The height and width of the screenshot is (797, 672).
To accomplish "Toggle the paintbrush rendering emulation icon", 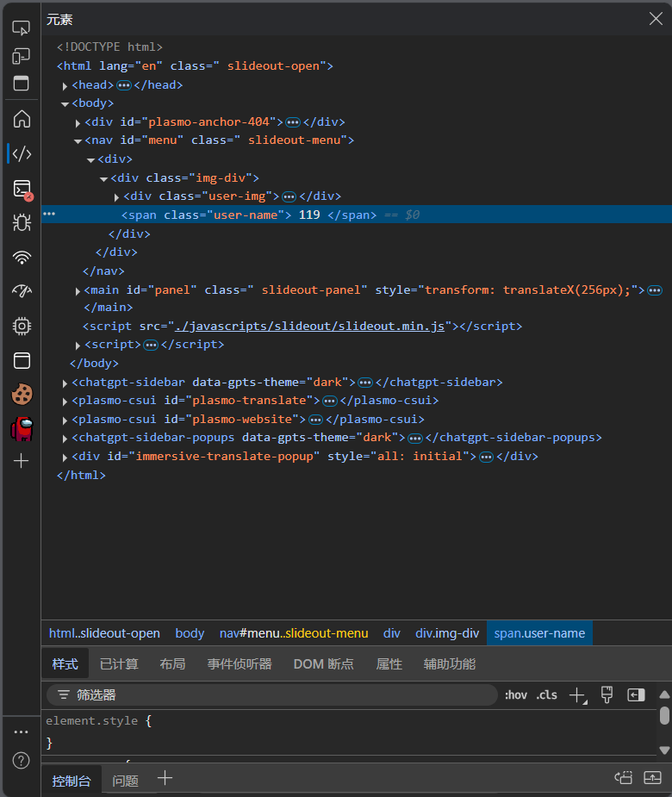I will tap(607, 694).
